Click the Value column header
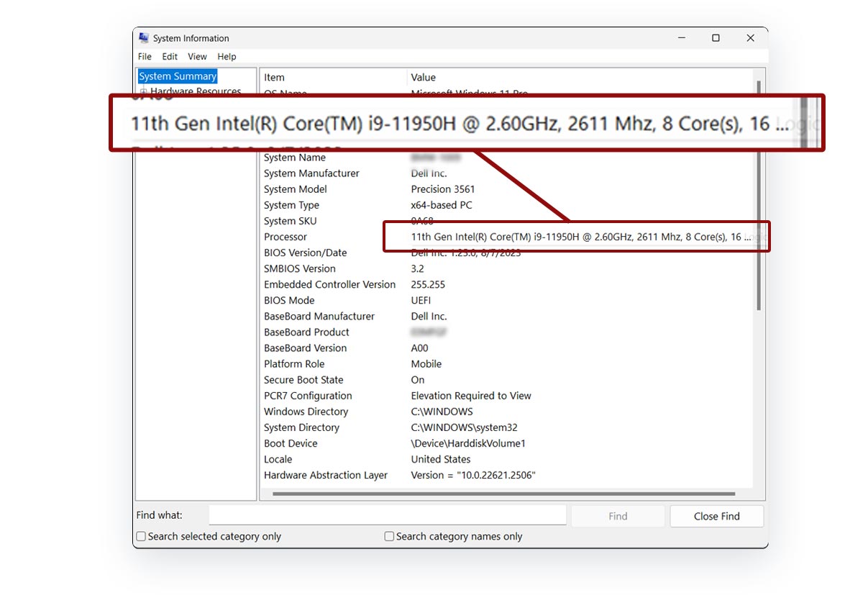This screenshot has height=603, width=868. tap(580, 77)
